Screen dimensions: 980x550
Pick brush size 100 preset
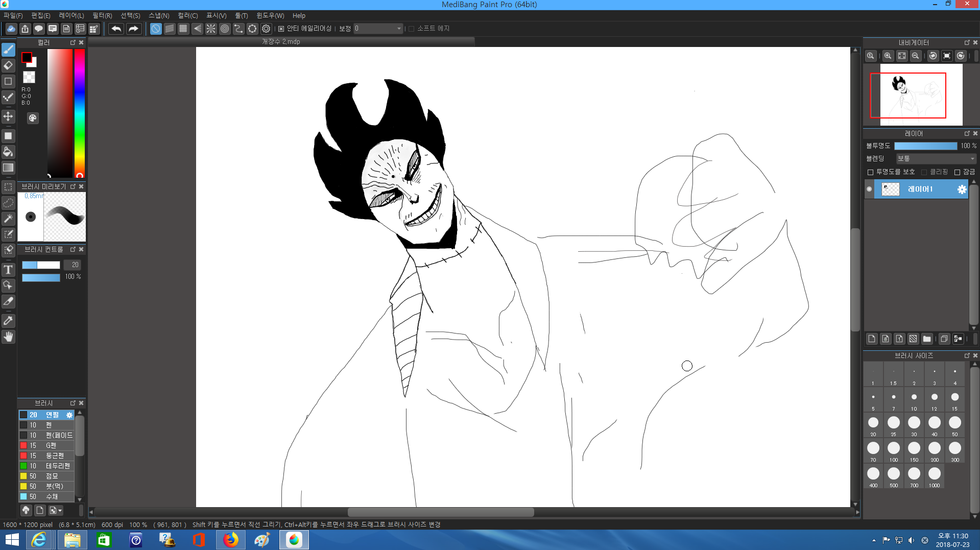[893, 448]
